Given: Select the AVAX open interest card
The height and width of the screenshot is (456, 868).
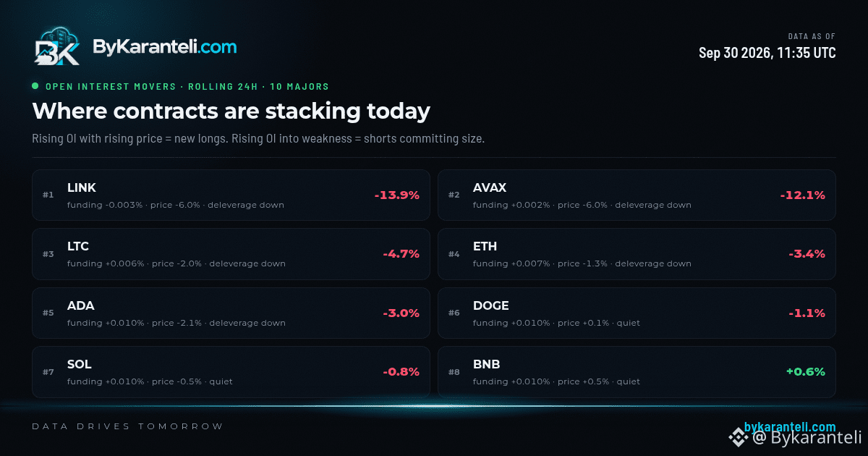Looking at the screenshot, I should 637,195.
